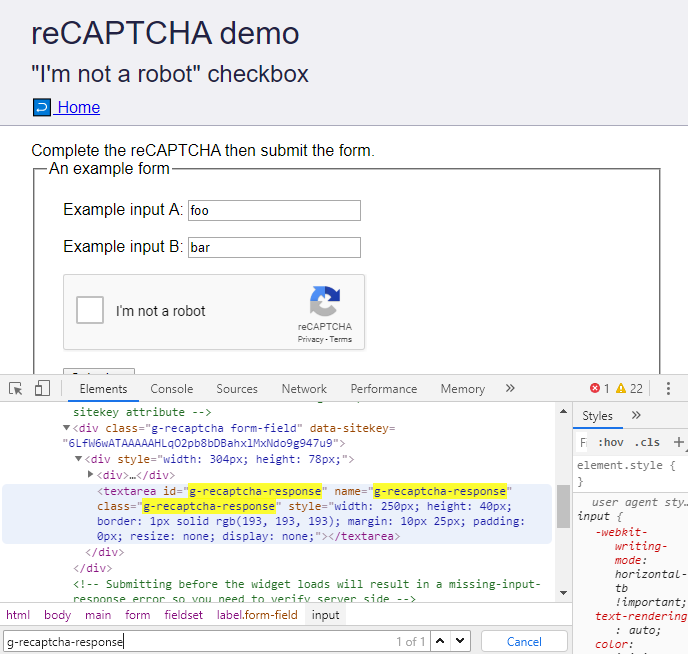Image resolution: width=688 pixels, height=654 pixels.
Task: Open the Network tab
Action: click(x=304, y=389)
